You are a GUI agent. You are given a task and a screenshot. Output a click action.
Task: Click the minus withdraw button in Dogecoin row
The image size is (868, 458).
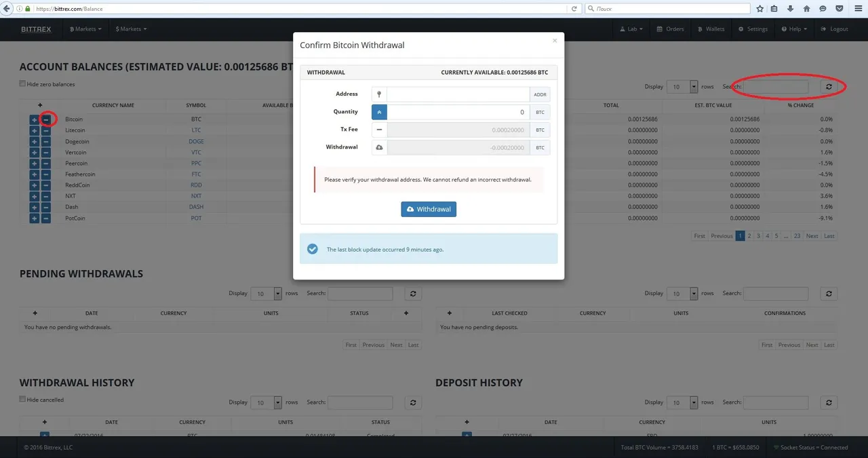click(x=46, y=142)
